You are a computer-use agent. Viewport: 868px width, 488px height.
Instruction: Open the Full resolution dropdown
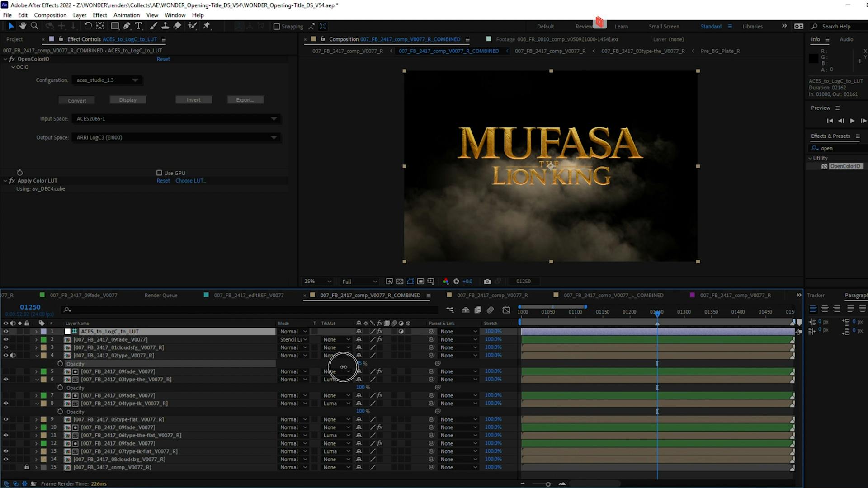pyautogui.click(x=359, y=282)
